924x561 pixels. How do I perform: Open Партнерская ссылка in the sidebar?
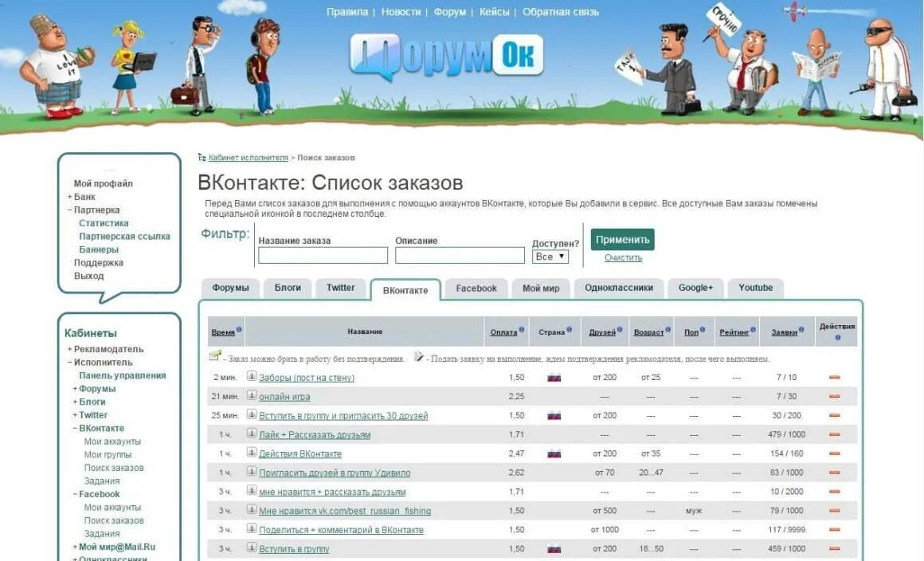click(x=124, y=237)
